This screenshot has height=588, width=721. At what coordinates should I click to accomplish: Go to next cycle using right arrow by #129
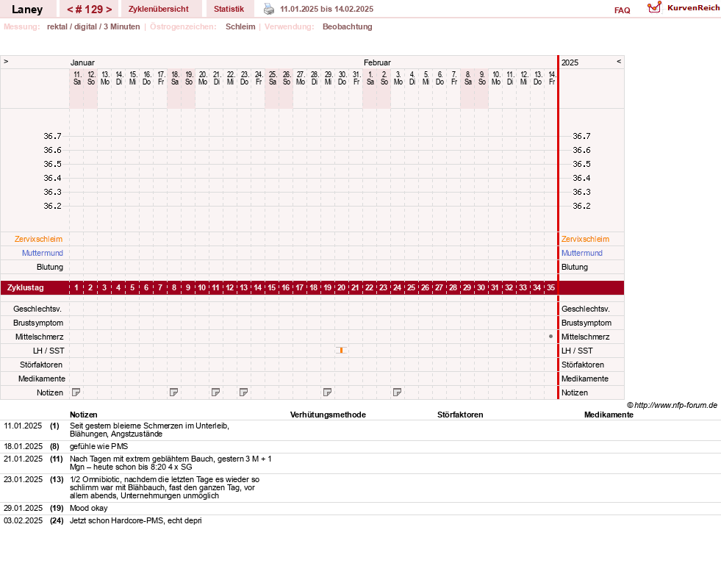(109, 10)
